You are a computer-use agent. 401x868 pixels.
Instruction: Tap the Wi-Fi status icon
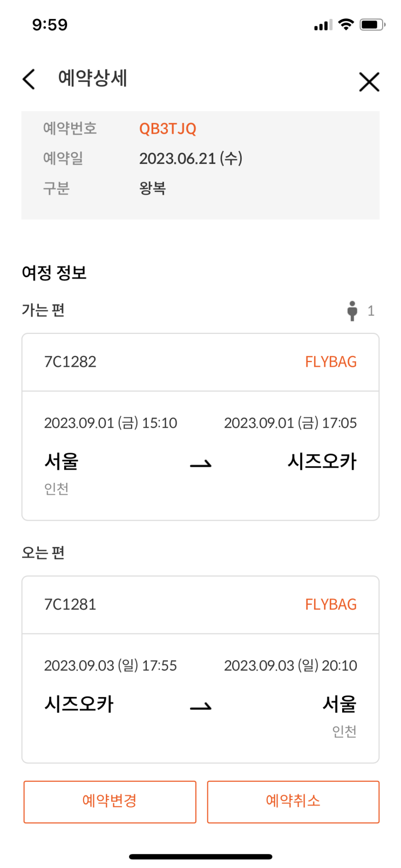coord(346,24)
